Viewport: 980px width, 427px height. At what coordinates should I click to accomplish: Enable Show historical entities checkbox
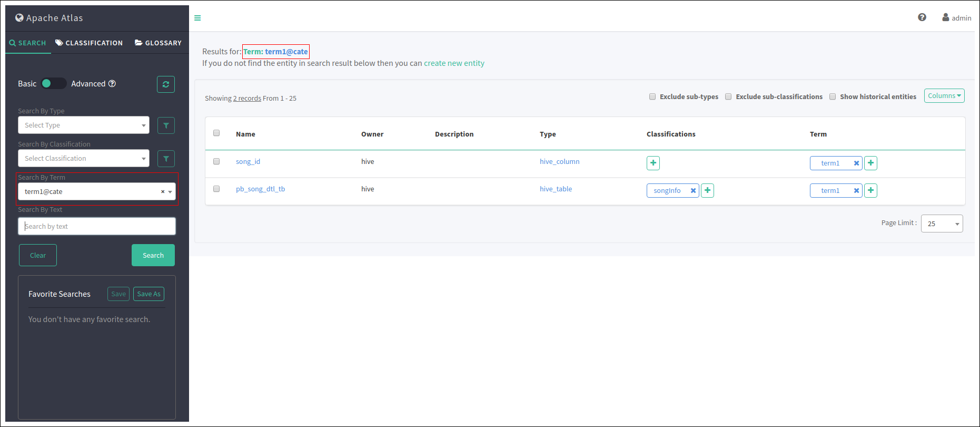(833, 96)
